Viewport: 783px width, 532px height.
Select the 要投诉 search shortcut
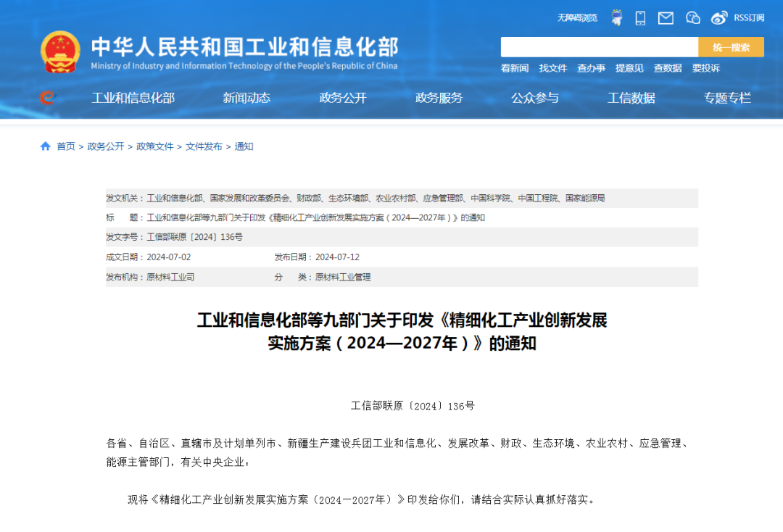pyautogui.click(x=705, y=68)
